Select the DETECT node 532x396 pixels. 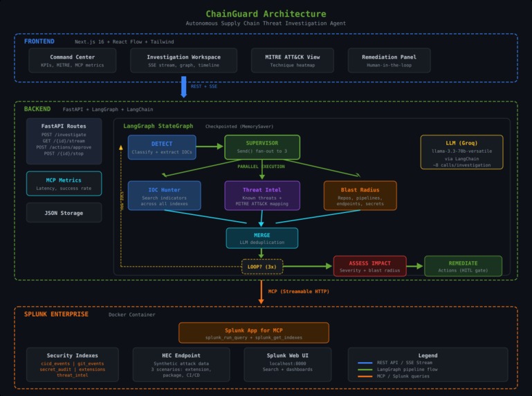coord(162,147)
